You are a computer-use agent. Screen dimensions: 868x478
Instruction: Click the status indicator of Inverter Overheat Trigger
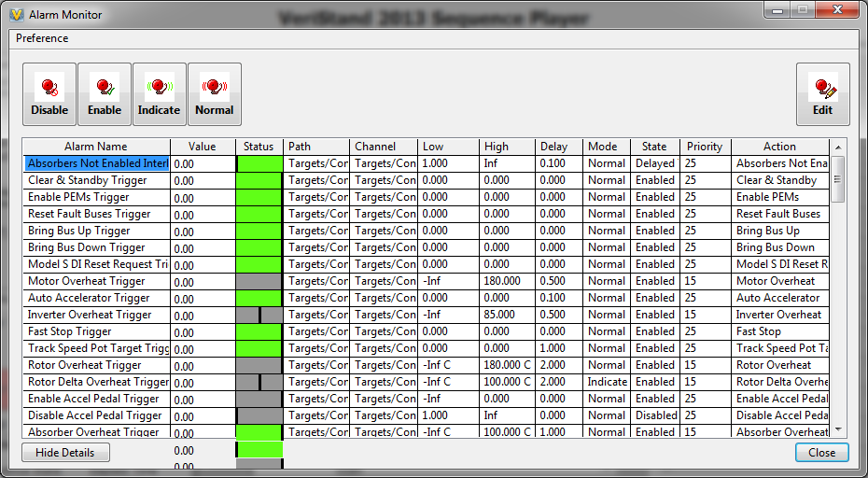[259, 316]
